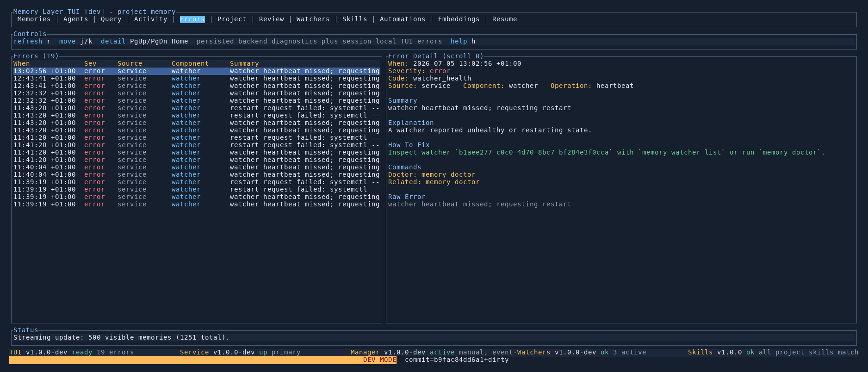Go to the Activity tab

[150, 19]
